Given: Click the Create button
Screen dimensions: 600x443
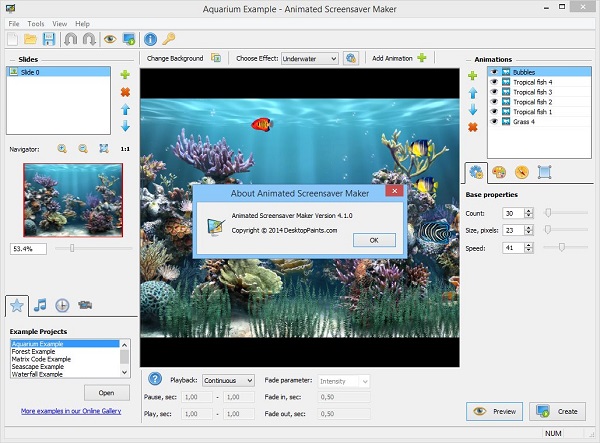Looking at the screenshot, I should point(558,411).
